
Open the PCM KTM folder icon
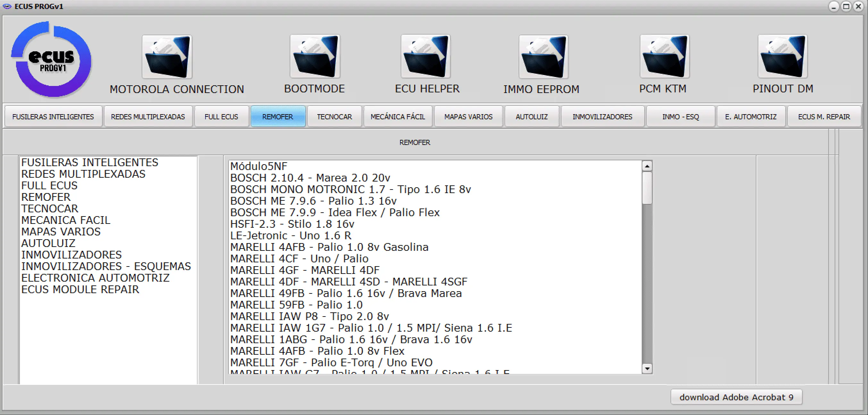664,56
